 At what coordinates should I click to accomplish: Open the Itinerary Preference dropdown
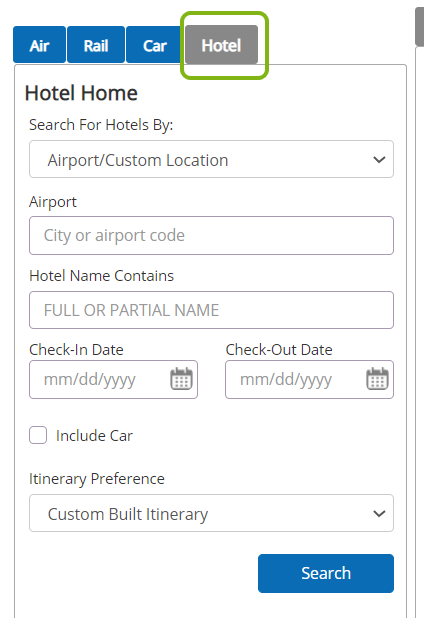pyautogui.click(x=211, y=513)
